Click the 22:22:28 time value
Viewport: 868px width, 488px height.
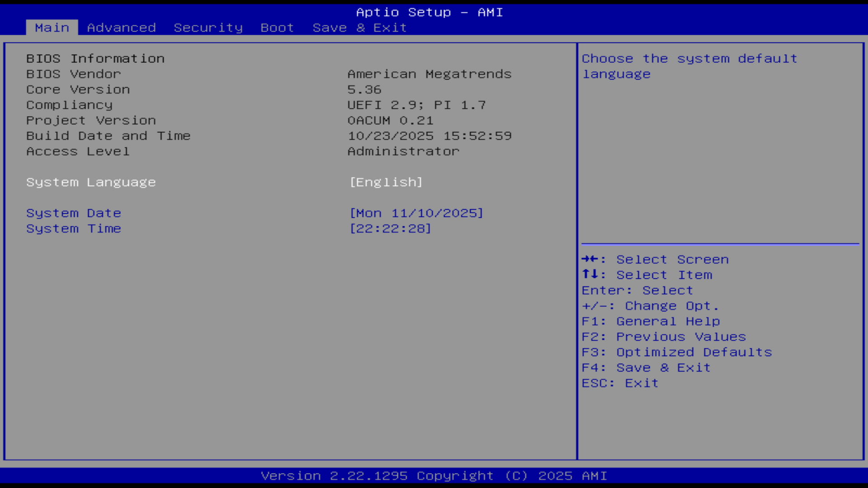pos(390,229)
